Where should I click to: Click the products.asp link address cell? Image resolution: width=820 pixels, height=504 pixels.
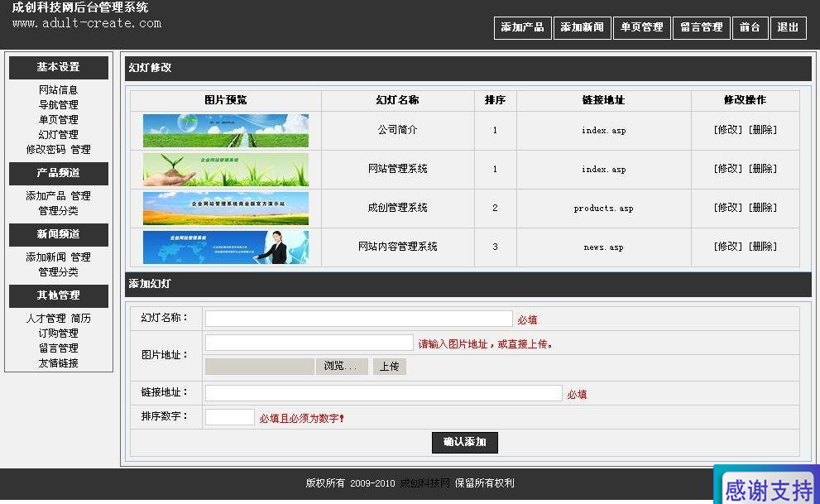603,208
